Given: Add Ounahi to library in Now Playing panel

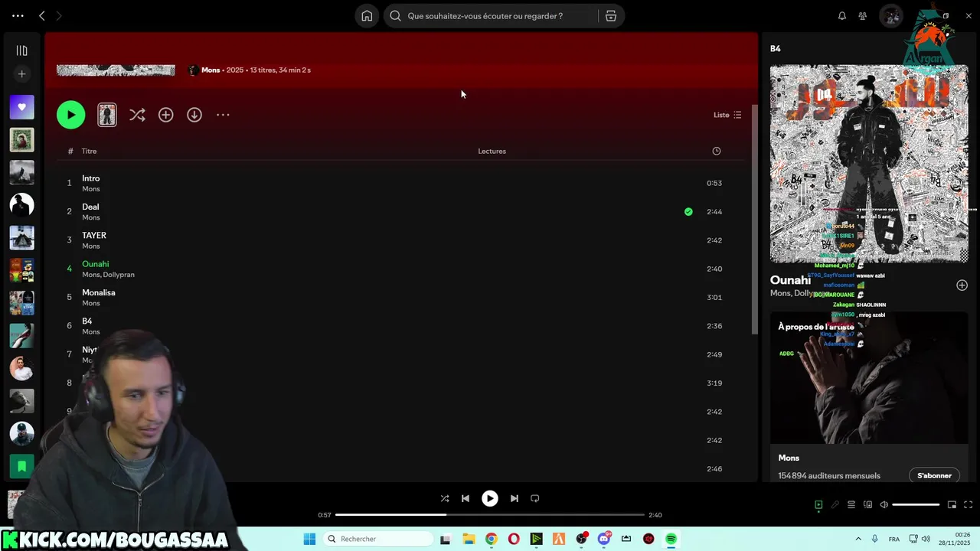Looking at the screenshot, I should click(962, 285).
